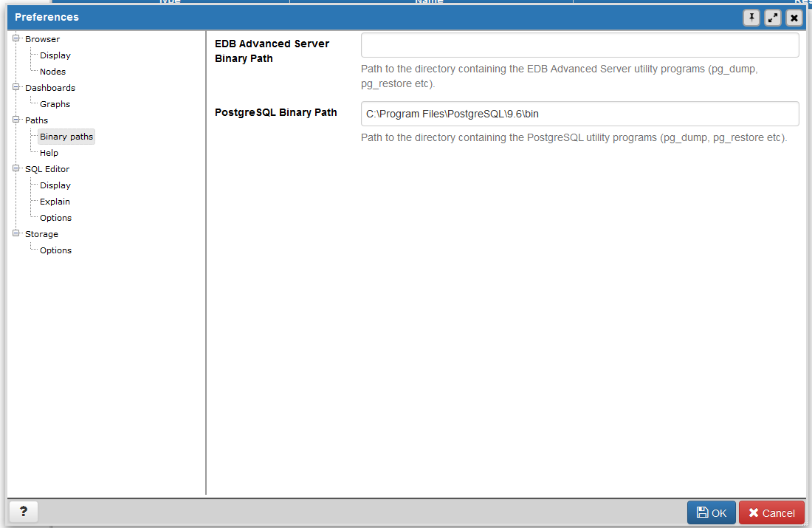Open the help question mark button
The image size is (812, 528).
(x=24, y=512)
